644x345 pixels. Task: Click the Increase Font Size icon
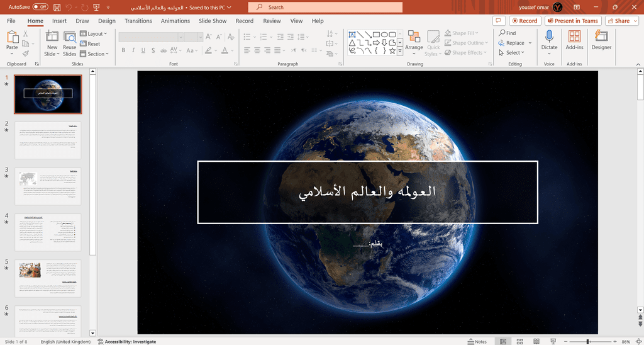click(x=209, y=37)
